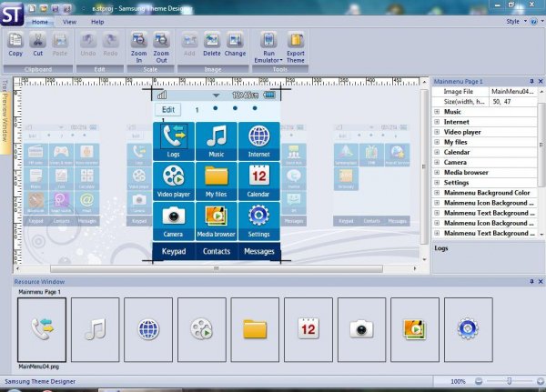
Task: Close the Resource Window panel
Action: pyautogui.click(x=541, y=281)
